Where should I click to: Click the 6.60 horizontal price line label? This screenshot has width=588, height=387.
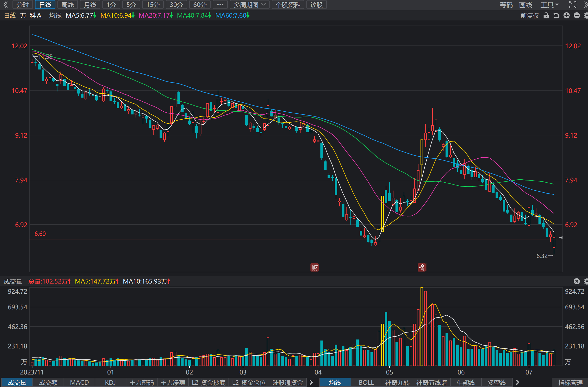[x=40, y=234]
